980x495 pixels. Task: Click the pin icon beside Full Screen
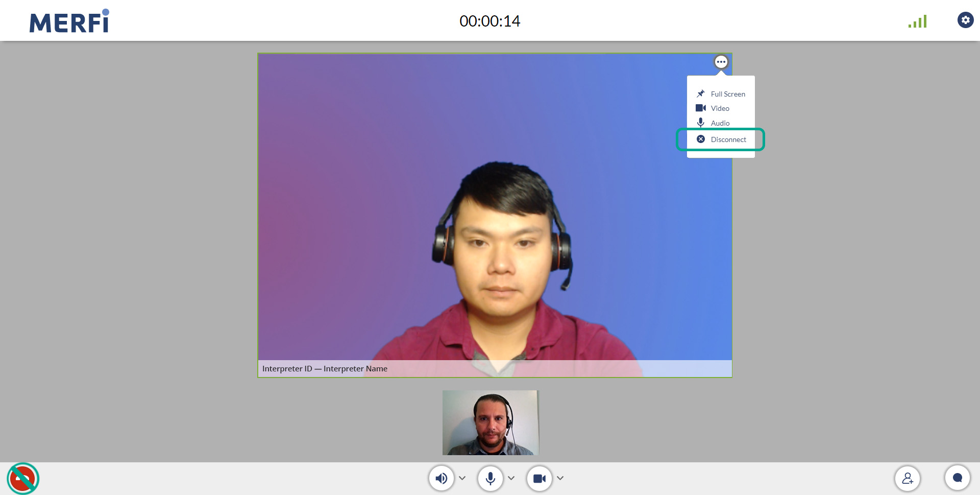tap(701, 94)
